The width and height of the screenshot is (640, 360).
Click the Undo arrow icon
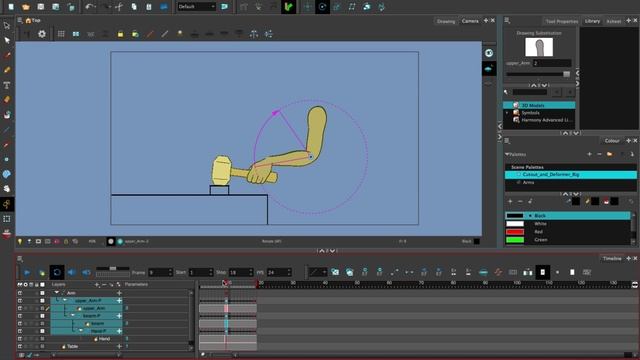90,7
